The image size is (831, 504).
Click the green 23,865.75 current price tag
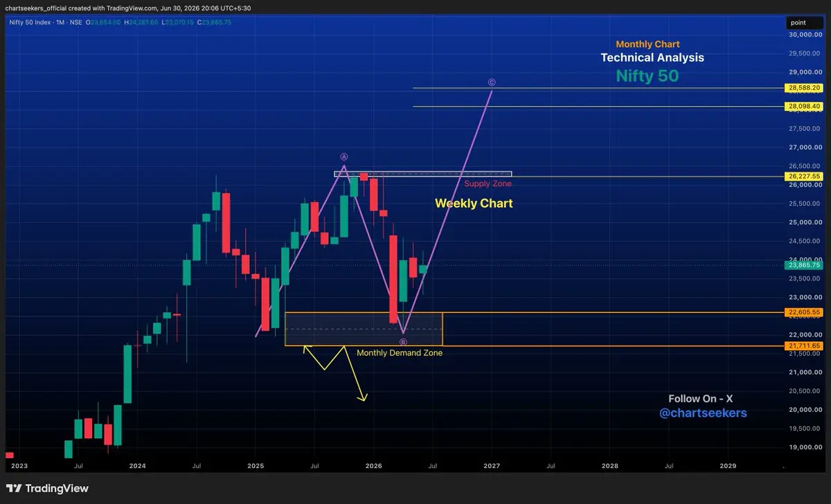pos(804,264)
